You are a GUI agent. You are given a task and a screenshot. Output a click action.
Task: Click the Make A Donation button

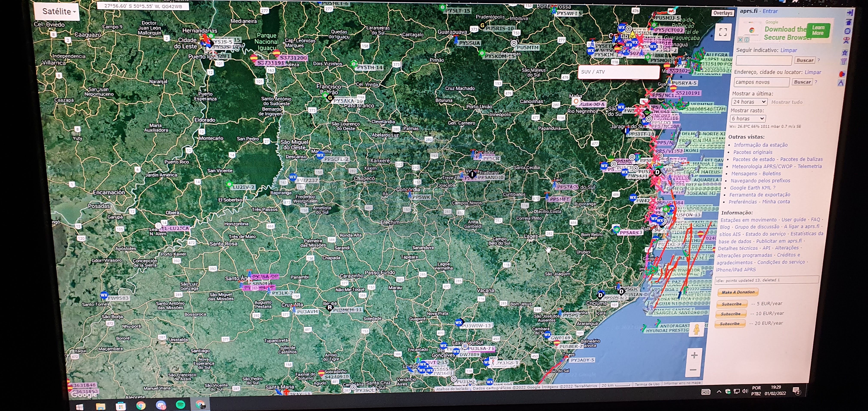(x=738, y=292)
